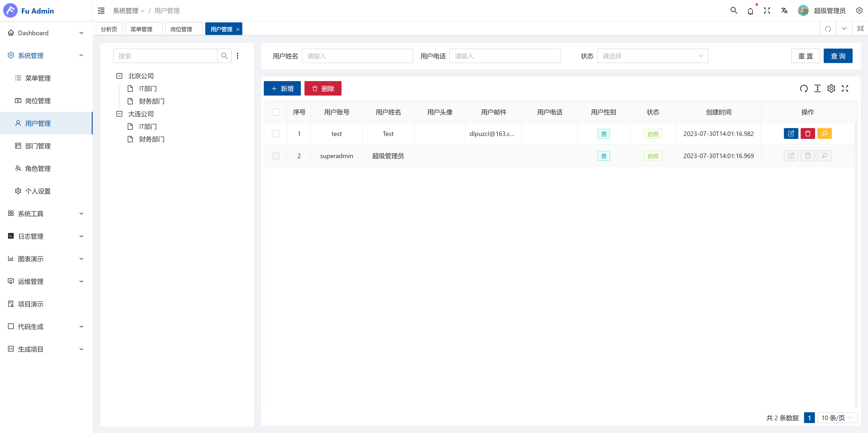Click the 新增 add button
The width and height of the screenshot is (868, 433).
(x=282, y=89)
